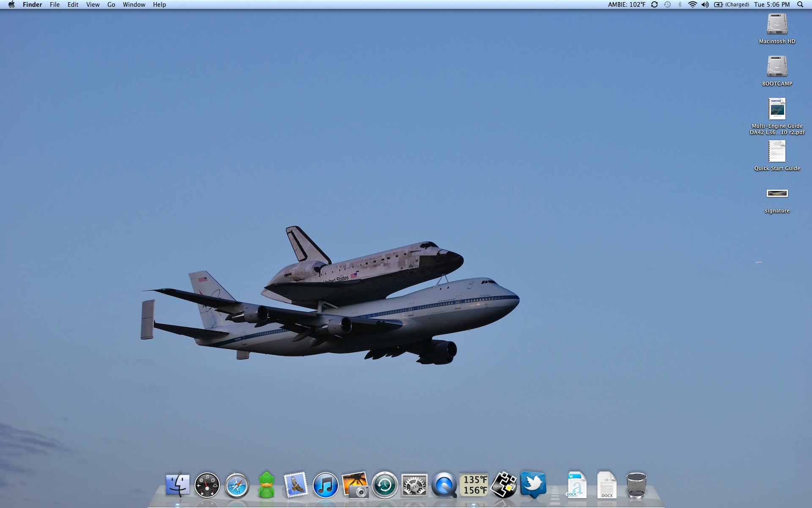Launch iPhoto from the Dock
Viewport: 812px width, 508px height.
point(355,485)
